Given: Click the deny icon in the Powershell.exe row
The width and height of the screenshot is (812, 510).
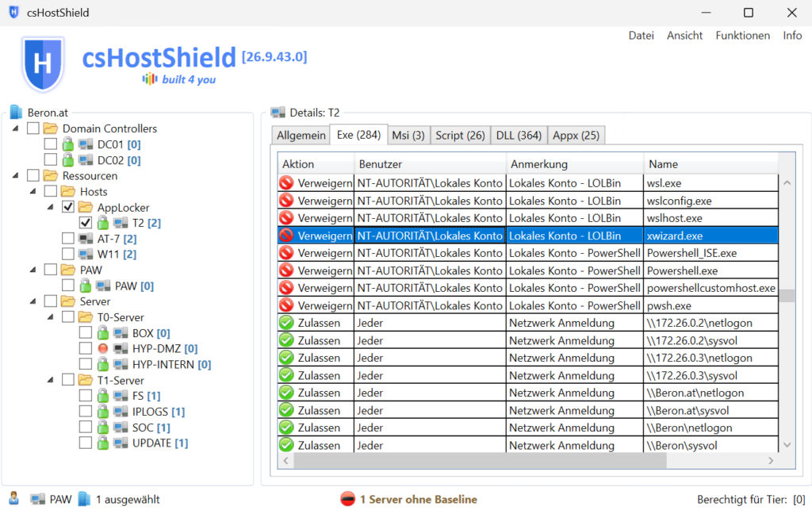Looking at the screenshot, I should (x=286, y=270).
